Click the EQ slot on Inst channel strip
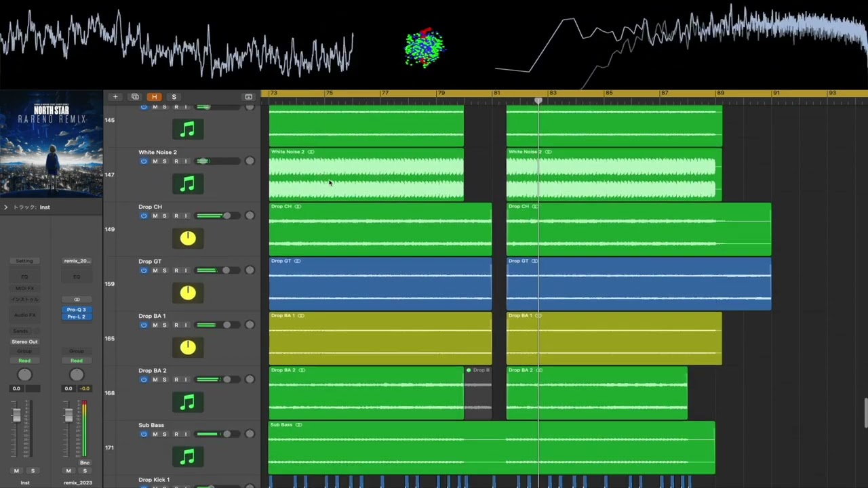The width and height of the screenshot is (868, 488). click(24, 277)
